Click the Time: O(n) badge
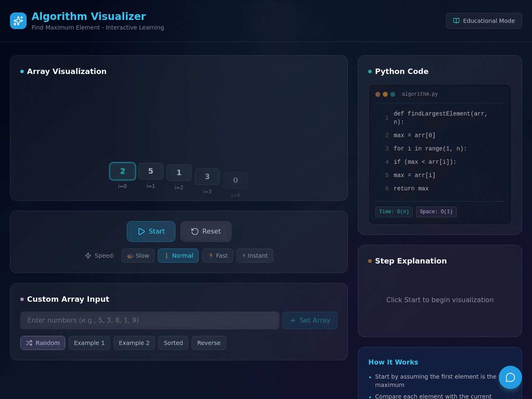This screenshot has height=399, width=532. click(394, 212)
